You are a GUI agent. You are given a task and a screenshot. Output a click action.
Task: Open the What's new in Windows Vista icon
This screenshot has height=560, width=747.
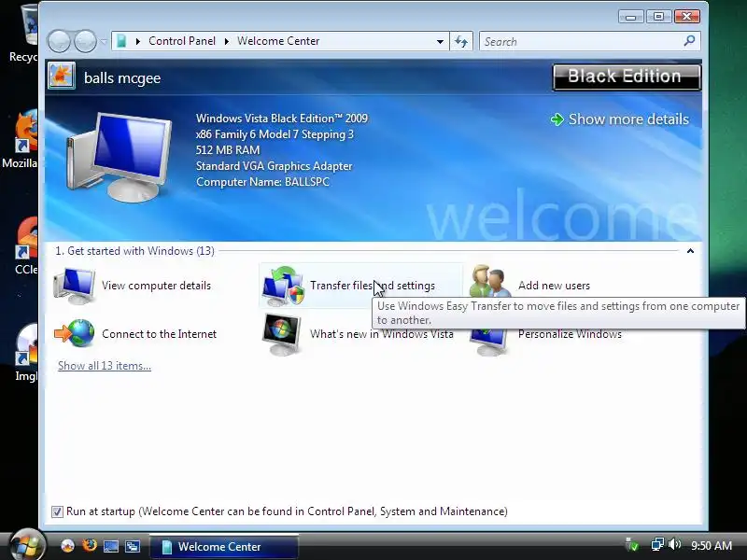coord(282,334)
